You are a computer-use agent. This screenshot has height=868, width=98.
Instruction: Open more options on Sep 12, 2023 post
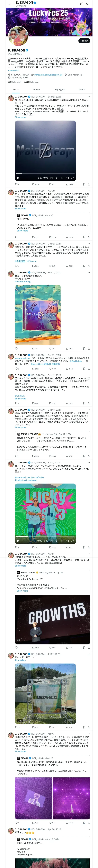(x=89, y=97)
